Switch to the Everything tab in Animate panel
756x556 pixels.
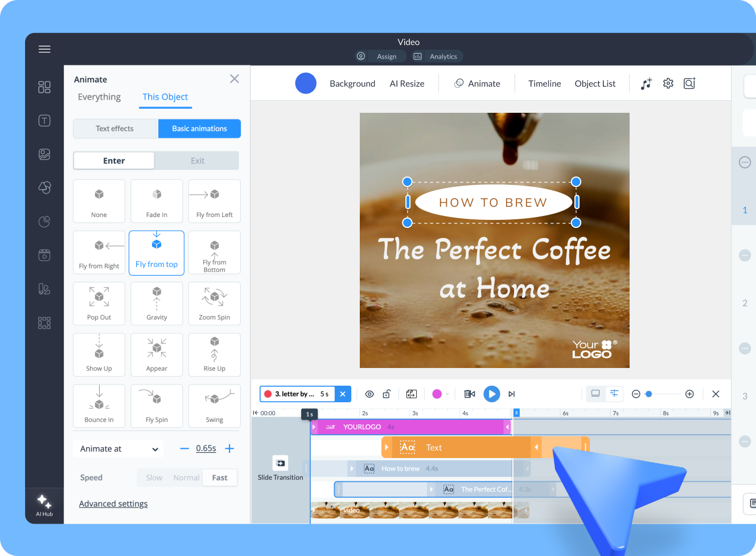click(x=98, y=97)
